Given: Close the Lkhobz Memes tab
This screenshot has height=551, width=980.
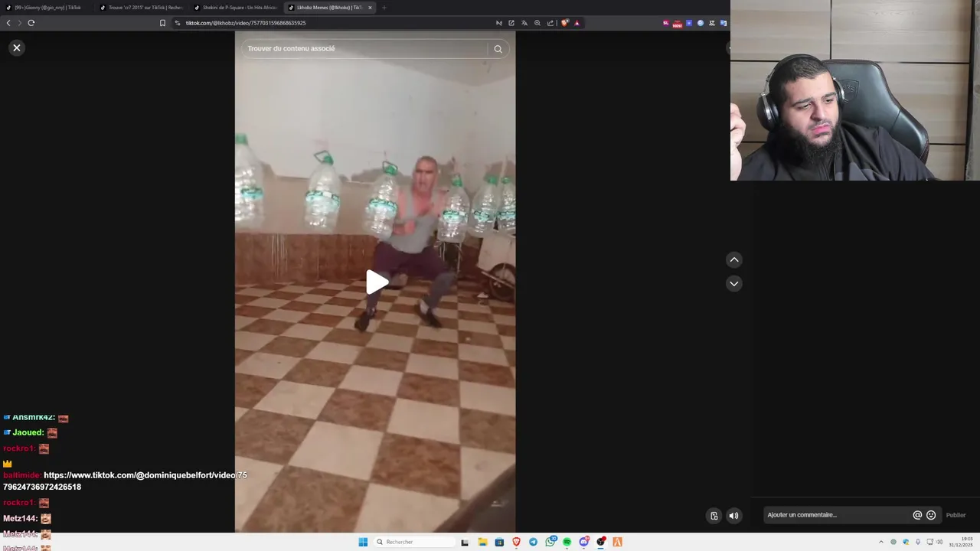Looking at the screenshot, I should tap(370, 8).
